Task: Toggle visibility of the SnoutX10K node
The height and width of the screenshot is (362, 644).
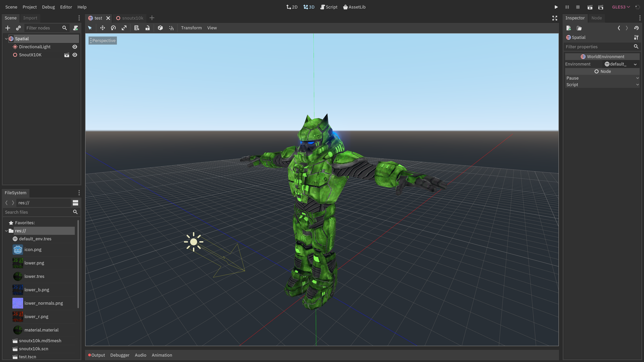Action: 75,55
